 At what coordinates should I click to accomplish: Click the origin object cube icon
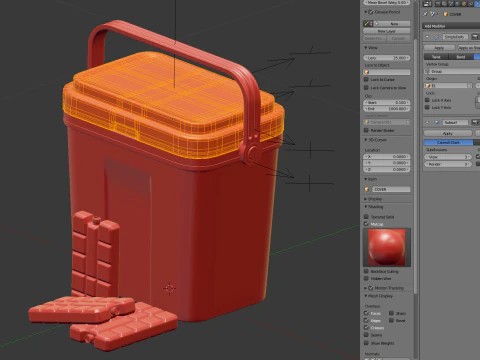pyautogui.click(x=428, y=86)
